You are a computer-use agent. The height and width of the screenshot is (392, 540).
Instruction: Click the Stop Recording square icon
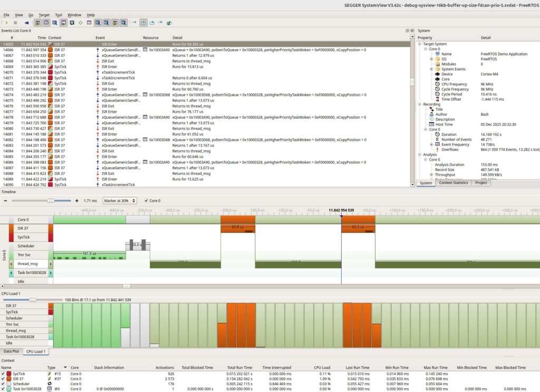tap(15, 23)
